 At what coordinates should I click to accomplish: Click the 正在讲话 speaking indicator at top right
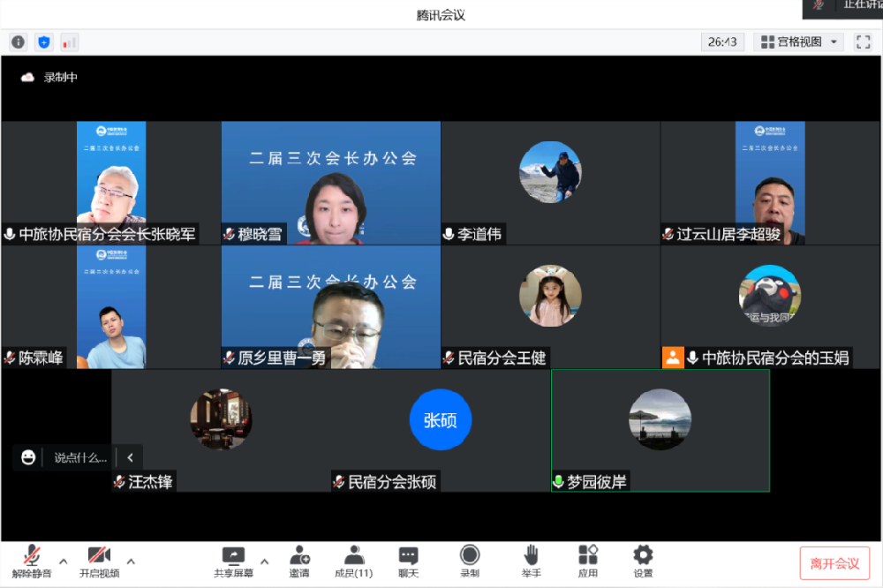coord(843,7)
